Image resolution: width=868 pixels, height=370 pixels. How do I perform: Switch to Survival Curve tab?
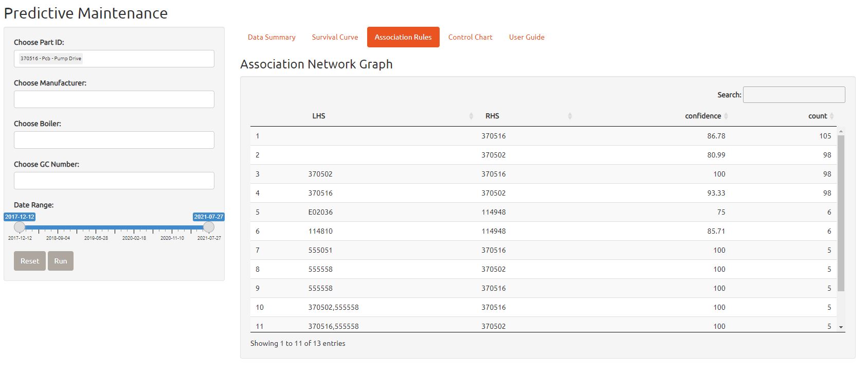click(x=335, y=37)
